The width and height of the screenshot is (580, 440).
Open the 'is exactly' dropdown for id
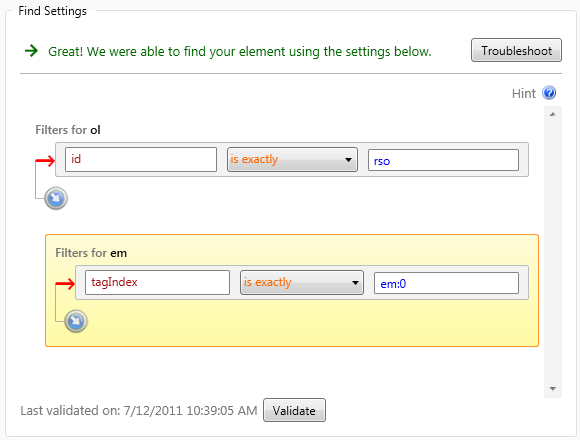[292, 159]
